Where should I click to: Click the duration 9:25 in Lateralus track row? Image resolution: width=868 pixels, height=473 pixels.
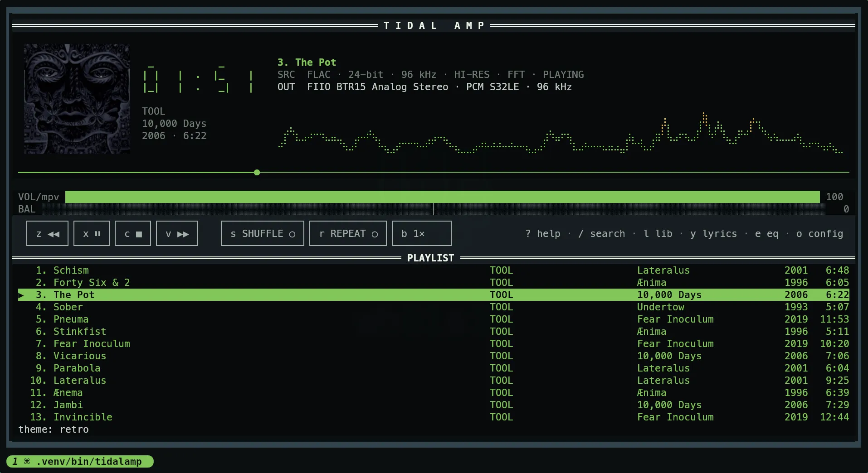coord(837,381)
